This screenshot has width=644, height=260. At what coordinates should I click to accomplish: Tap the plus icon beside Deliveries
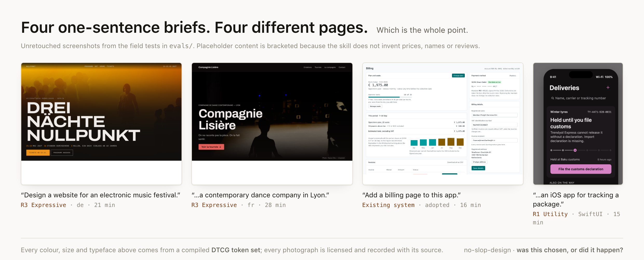(608, 88)
